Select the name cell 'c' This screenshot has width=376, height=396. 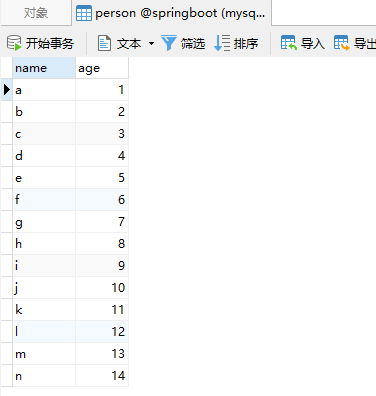coord(44,134)
